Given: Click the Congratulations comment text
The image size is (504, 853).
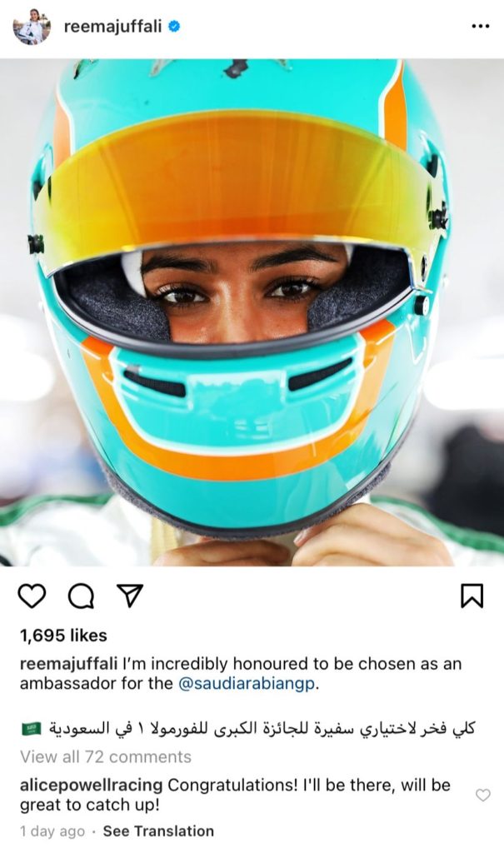Looking at the screenshot, I should (235, 795).
